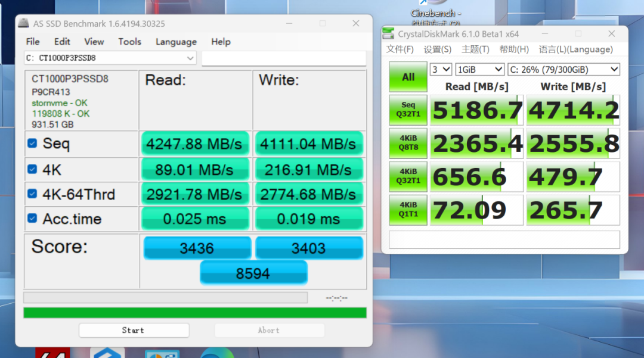Screen dimensions: 644x358
Task: Click the 4K-64Thrd read result 2921.78 MB/s
Action: pyautogui.click(x=194, y=194)
